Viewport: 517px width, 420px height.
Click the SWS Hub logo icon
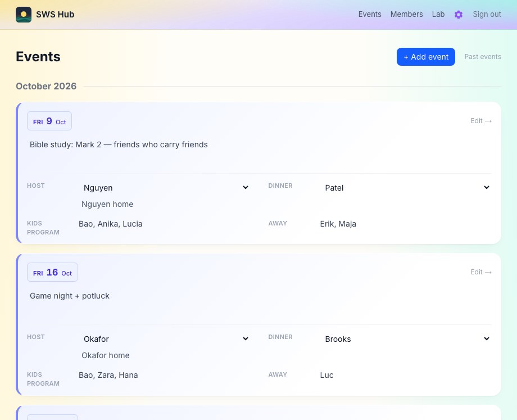24,15
